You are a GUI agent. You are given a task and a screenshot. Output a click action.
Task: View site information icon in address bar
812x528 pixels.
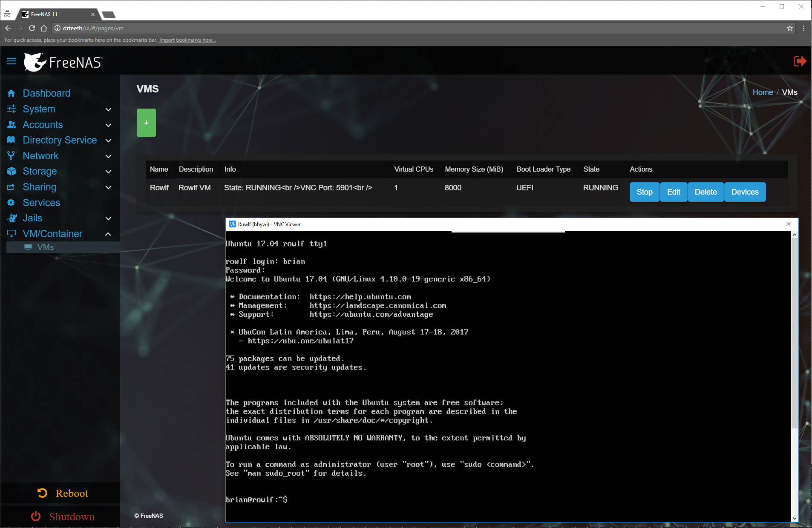tap(58, 28)
